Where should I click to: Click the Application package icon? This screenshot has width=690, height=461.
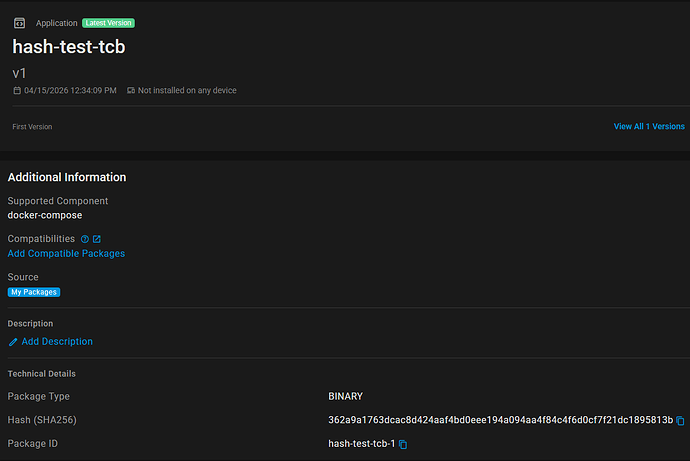[x=19, y=23]
